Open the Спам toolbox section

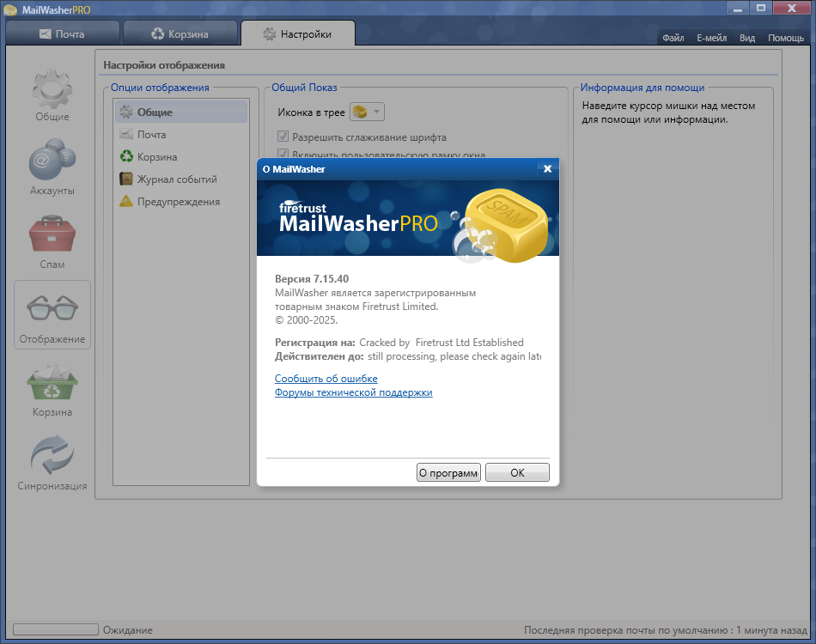coord(52,242)
